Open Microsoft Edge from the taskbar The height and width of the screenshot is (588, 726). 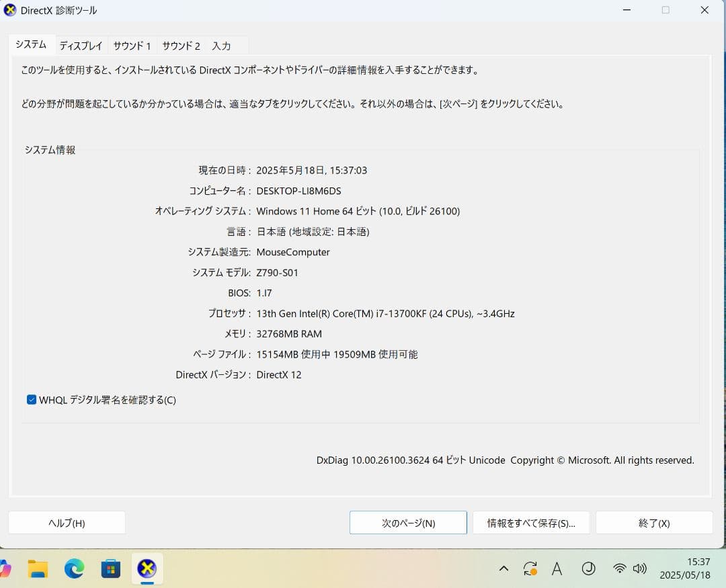pyautogui.click(x=74, y=569)
